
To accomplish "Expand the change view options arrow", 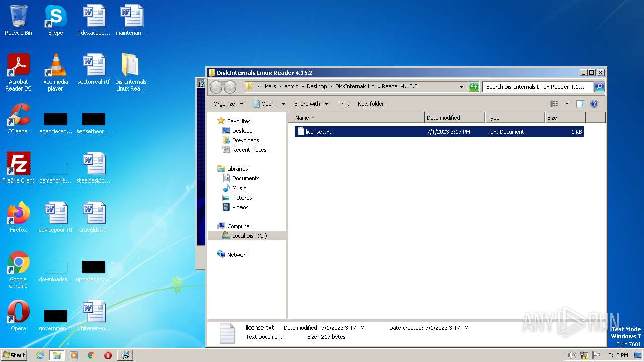I will pyautogui.click(x=567, y=104).
